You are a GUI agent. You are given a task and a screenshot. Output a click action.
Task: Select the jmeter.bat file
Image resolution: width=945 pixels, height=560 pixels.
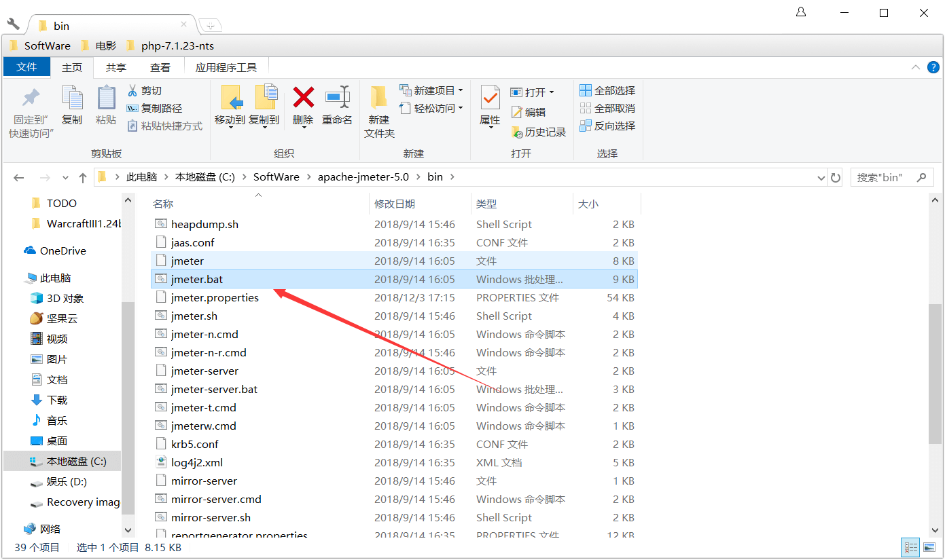[x=394, y=279]
